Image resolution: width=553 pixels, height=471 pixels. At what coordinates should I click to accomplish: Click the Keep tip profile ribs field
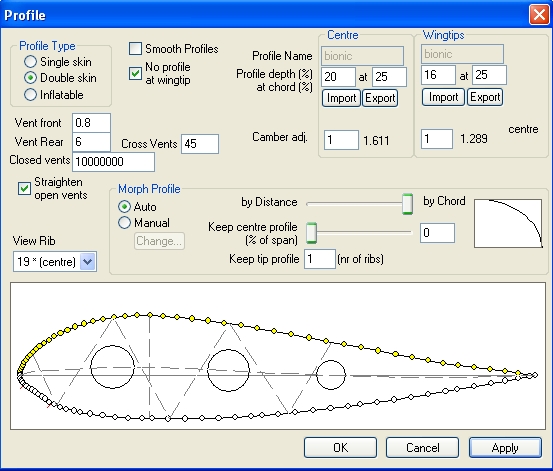click(320, 259)
